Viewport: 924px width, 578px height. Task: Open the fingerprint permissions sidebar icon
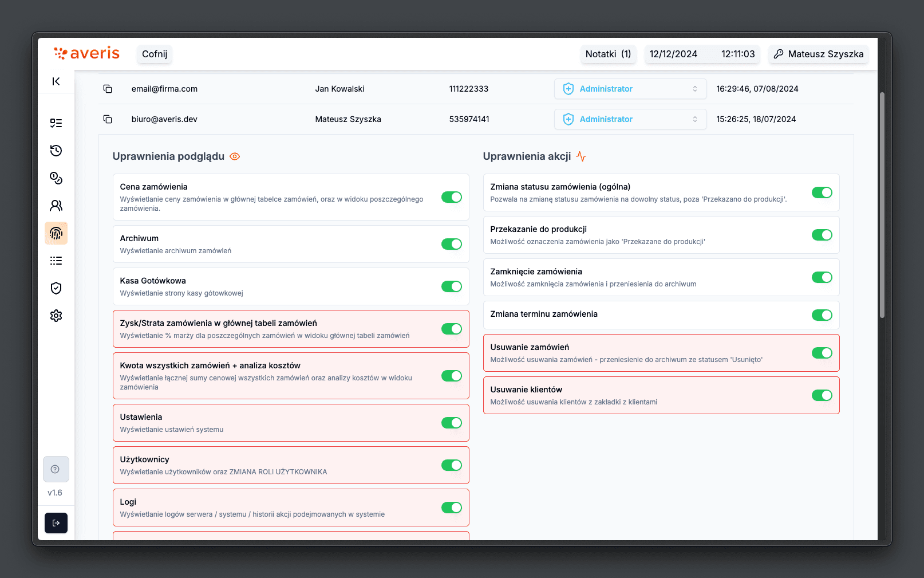pyautogui.click(x=56, y=233)
